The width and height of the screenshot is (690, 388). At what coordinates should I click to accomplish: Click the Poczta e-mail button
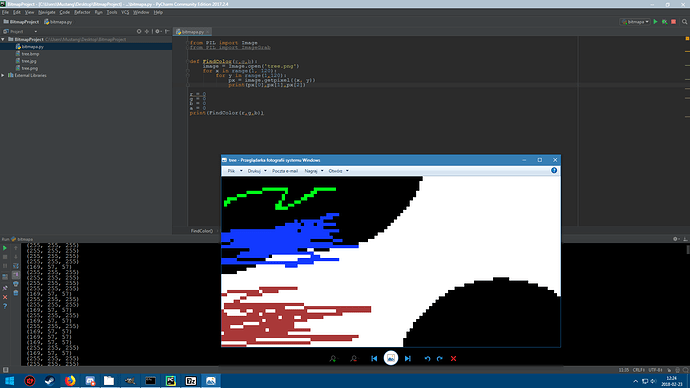[x=285, y=171]
